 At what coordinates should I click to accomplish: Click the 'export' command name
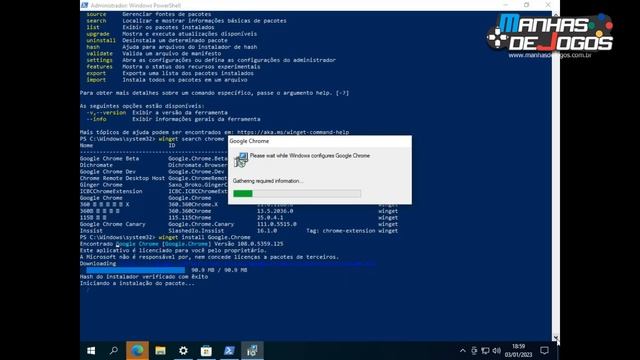(96, 73)
